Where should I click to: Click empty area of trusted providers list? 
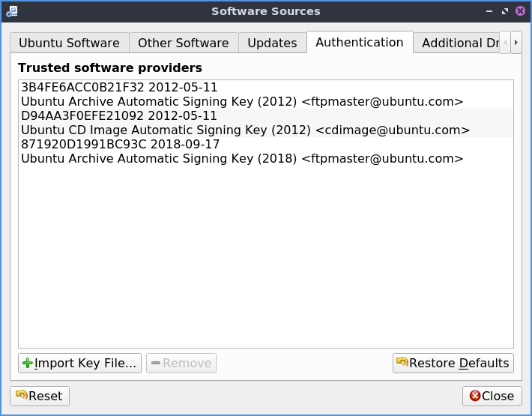pyautogui.click(x=266, y=255)
